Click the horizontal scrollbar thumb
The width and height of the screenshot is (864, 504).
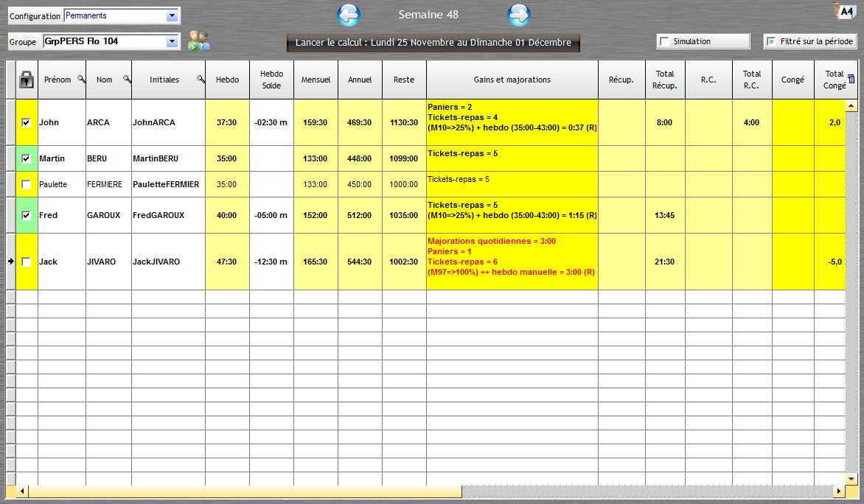click(245, 491)
